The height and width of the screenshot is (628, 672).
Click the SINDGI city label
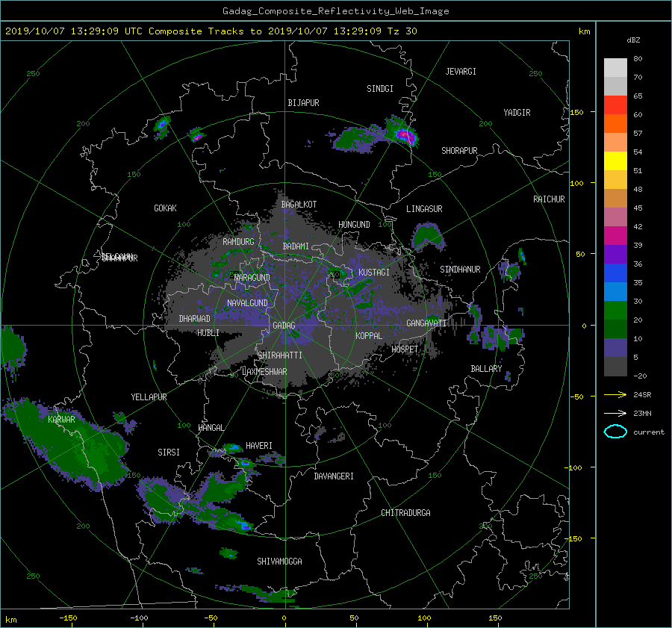click(x=380, y=89)
